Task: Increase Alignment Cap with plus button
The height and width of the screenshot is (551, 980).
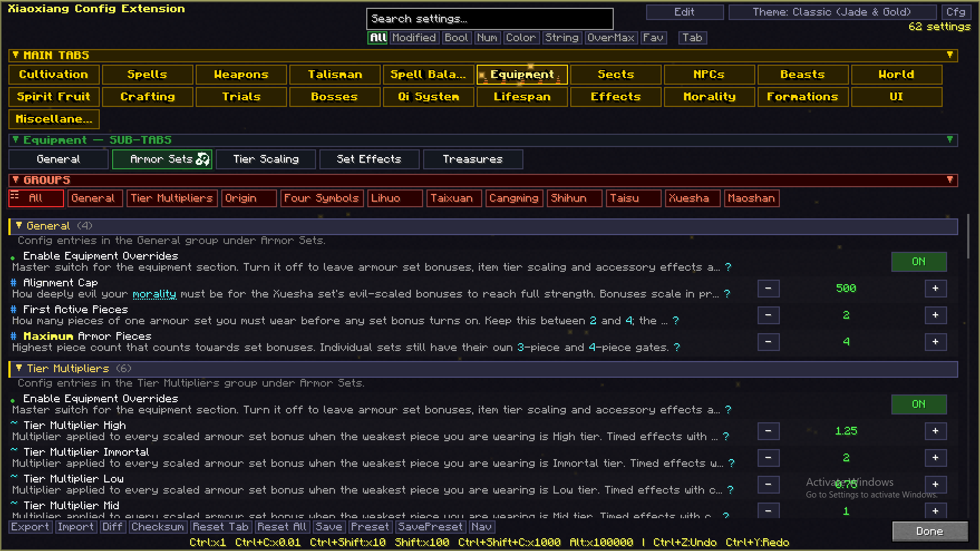Action: pos(935,288)
